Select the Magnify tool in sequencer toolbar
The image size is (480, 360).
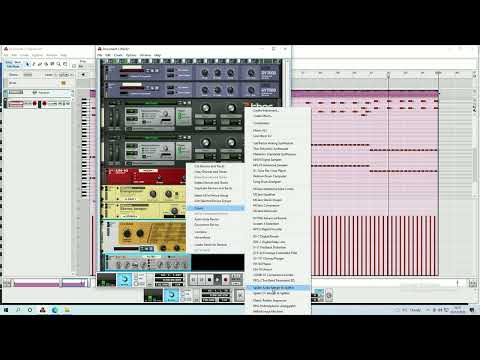58,64
